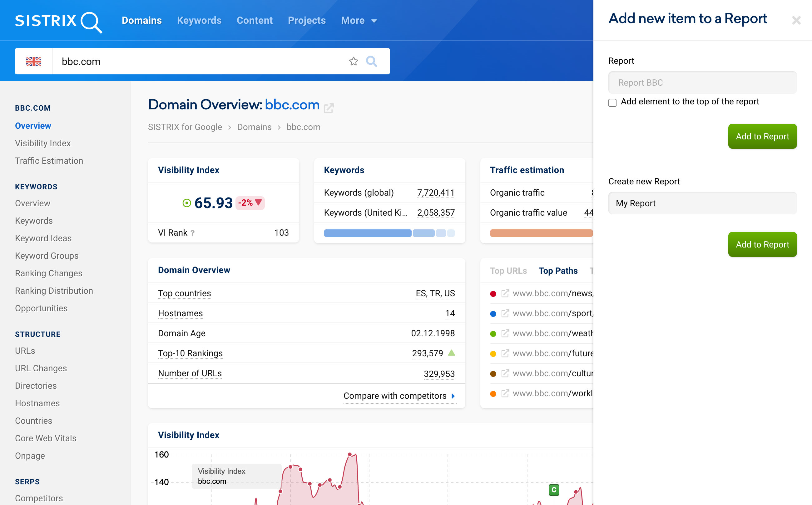This screenshot has height=505, width=812.
Task: Select the UK flag country selector
Action: (34, 62)
